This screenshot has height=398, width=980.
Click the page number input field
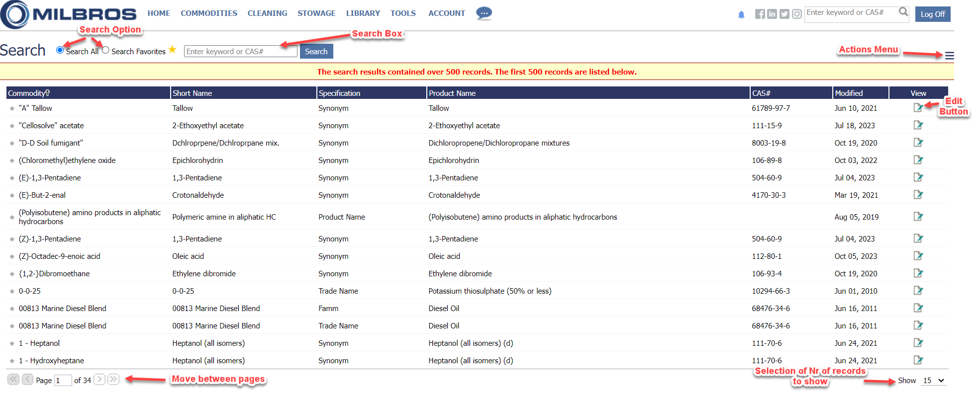point(63,380)
